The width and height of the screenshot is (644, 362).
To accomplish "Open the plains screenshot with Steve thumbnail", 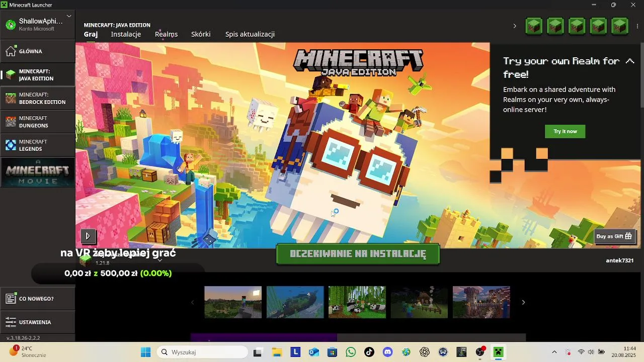I will 233,302.
